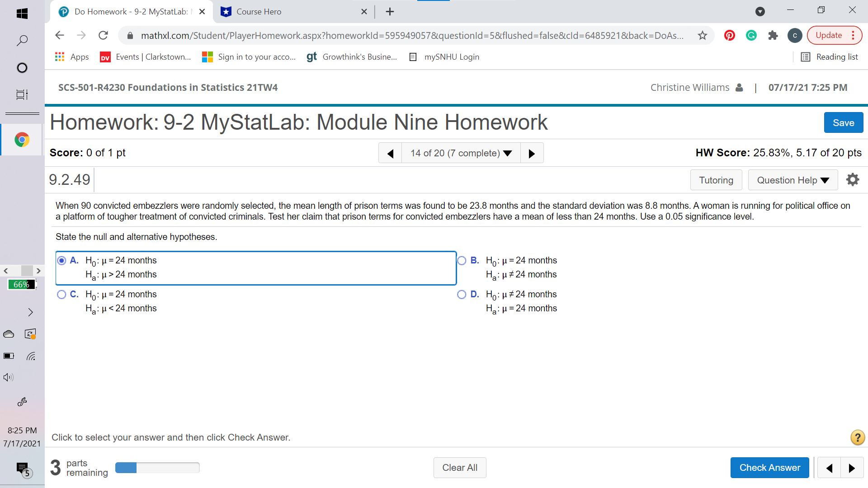Open the browser extensions puzzle icon
Image resolution: width=868 pixels, height=488 pixels.
point(773,35)
